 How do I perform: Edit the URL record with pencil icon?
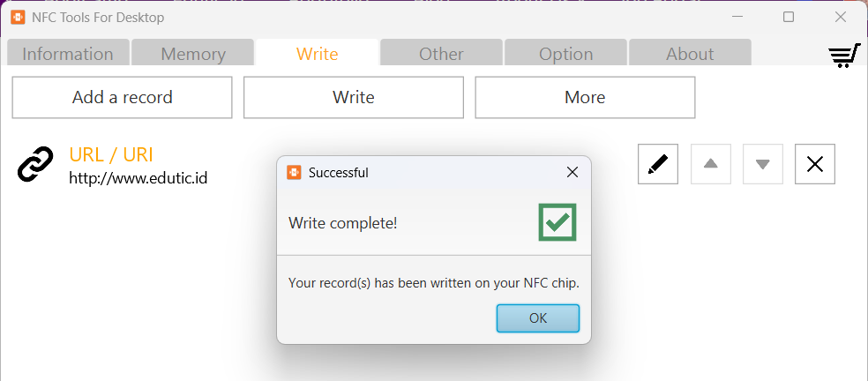(x=657, y=164)
